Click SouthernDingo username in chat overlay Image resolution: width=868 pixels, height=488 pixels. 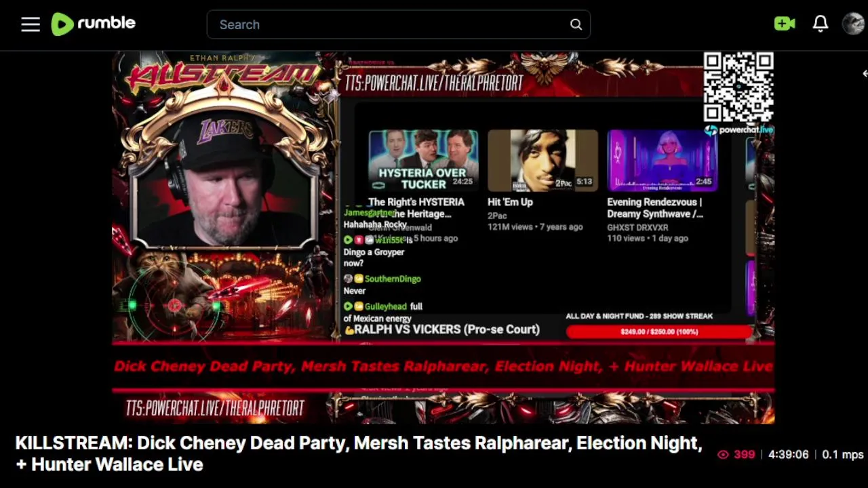pos(393,279)
